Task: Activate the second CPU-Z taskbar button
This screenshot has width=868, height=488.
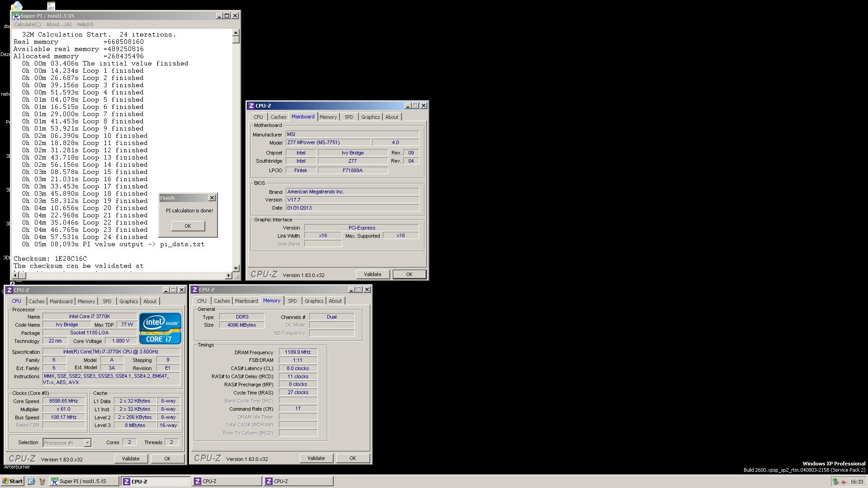Action: pyautogui.click(x=227, y=481)
